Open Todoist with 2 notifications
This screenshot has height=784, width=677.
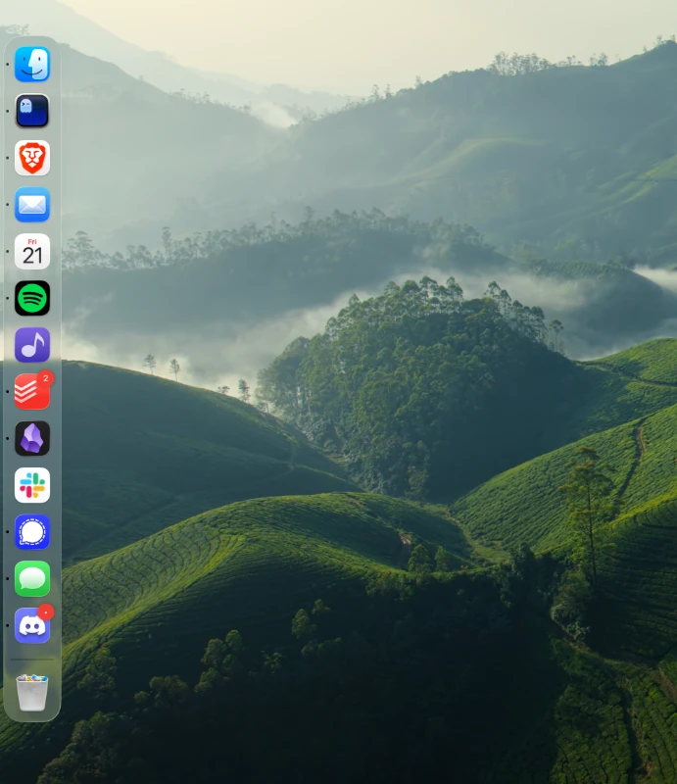(32, 391)
